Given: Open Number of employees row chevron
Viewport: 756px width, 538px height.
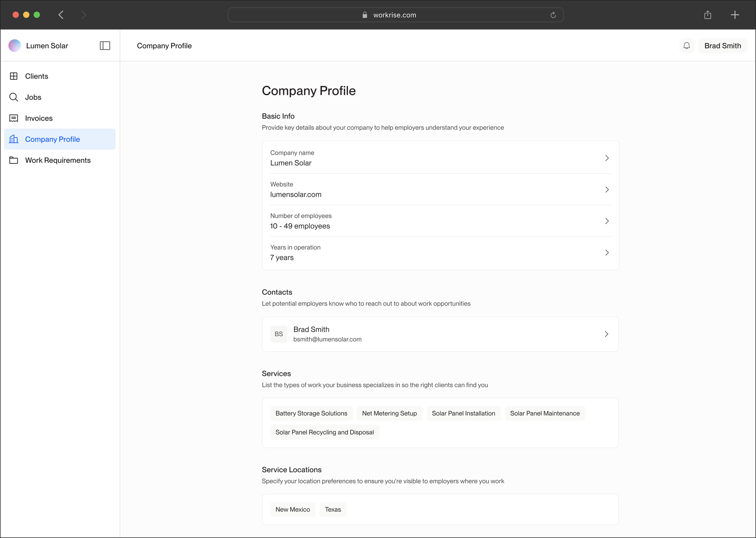Looking at the screenshot, I should [607, 221].
